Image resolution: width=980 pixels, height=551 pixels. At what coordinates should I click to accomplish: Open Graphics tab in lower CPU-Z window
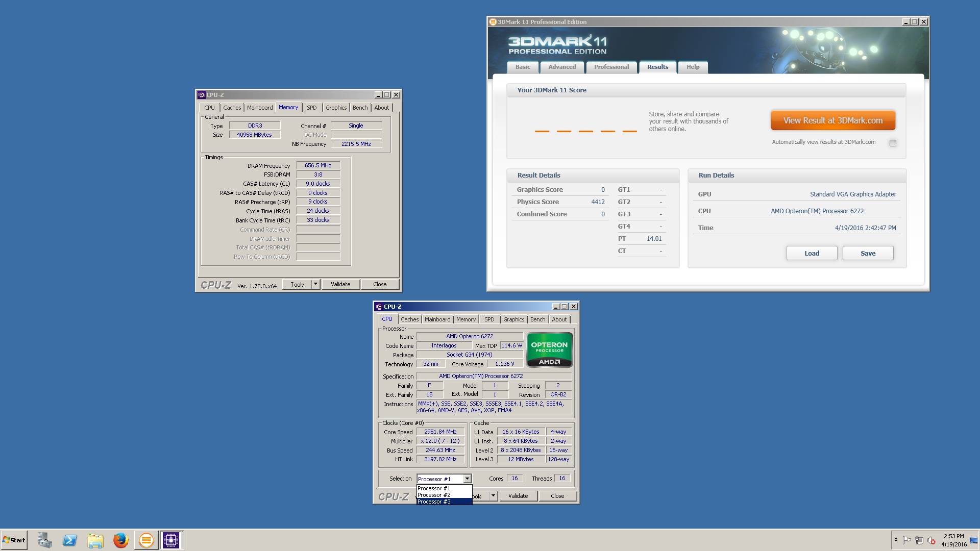click(x=513, y=319)
